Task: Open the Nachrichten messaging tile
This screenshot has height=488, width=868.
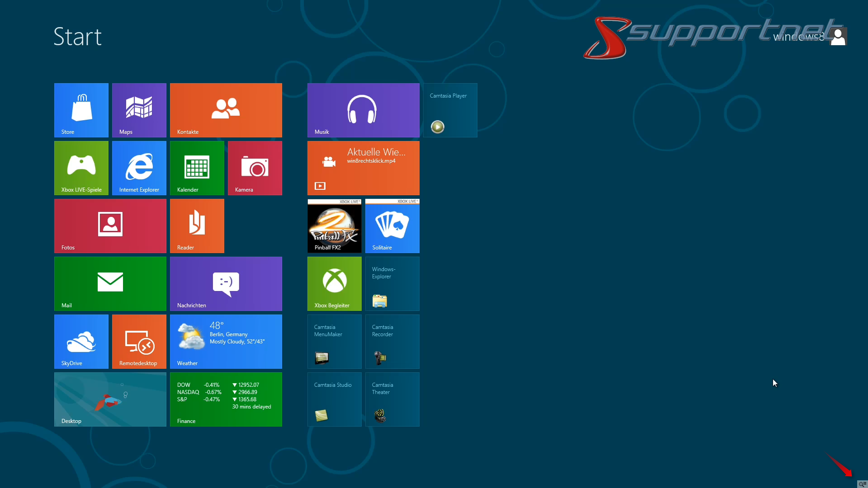Action: 226,284
